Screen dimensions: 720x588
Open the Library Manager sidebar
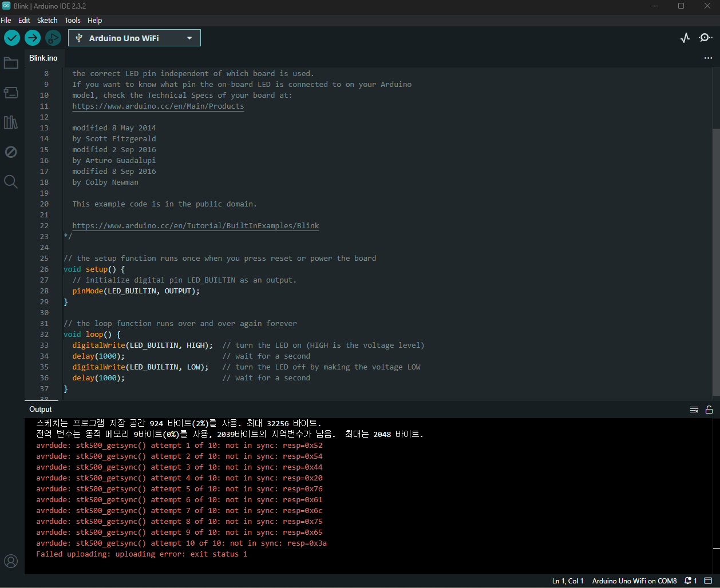point(11,122)
